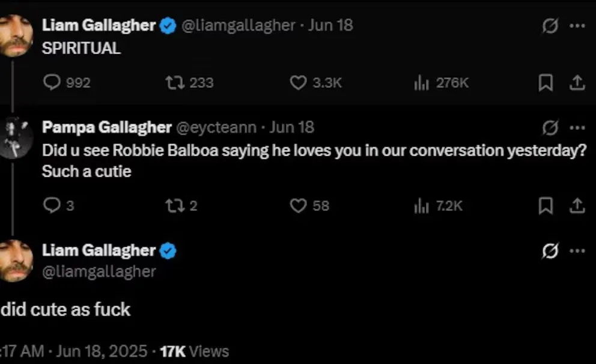The image size is (596, 364).
Task: Reply to Pampa Gallagher's tweet
Action: [x=53, y=205]
